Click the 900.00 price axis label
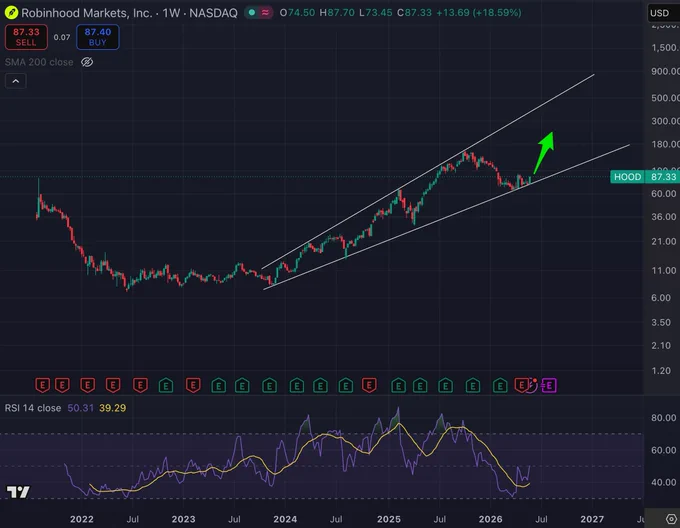This screenshot has height=528, width=680. pos(665,71)
